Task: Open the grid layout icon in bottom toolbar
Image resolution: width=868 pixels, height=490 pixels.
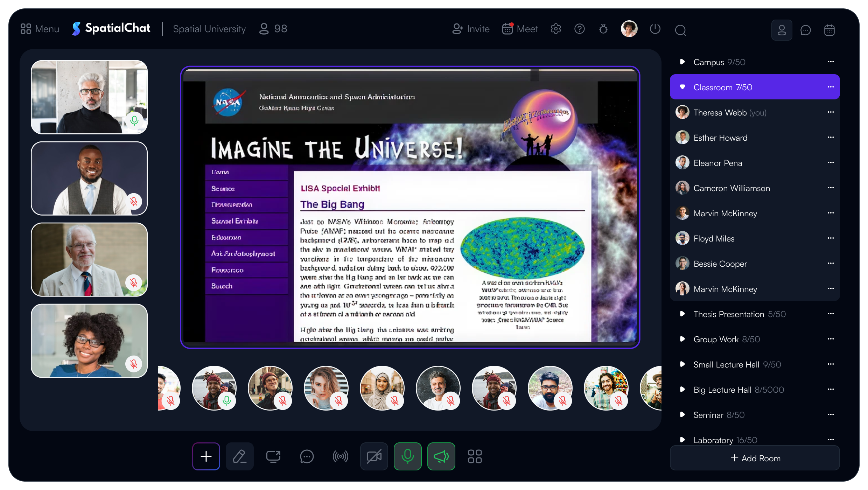Action: pyautogui.click(x=475, y=456)
